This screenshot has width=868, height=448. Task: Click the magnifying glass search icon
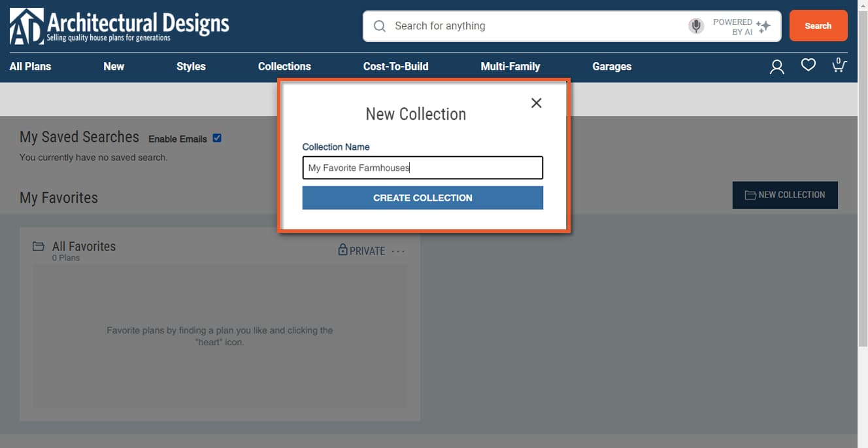pyautogui.click(x=380, y=26)
